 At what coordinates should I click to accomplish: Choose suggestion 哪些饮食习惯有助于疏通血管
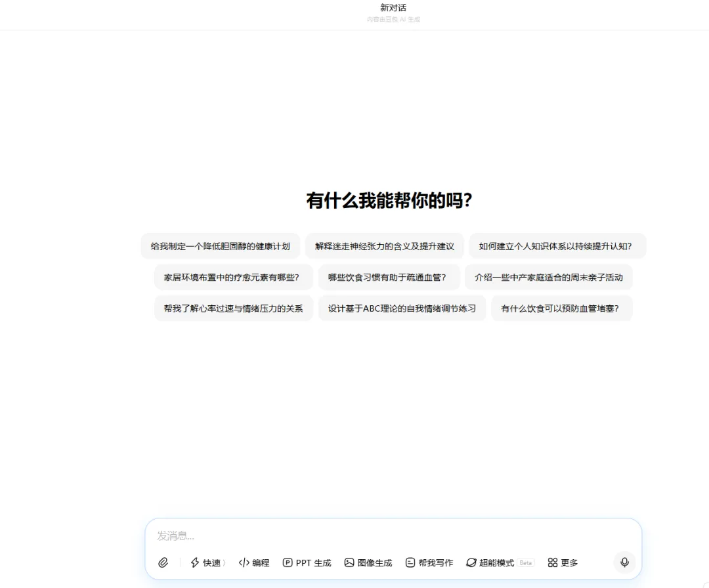tap(389, 277)
